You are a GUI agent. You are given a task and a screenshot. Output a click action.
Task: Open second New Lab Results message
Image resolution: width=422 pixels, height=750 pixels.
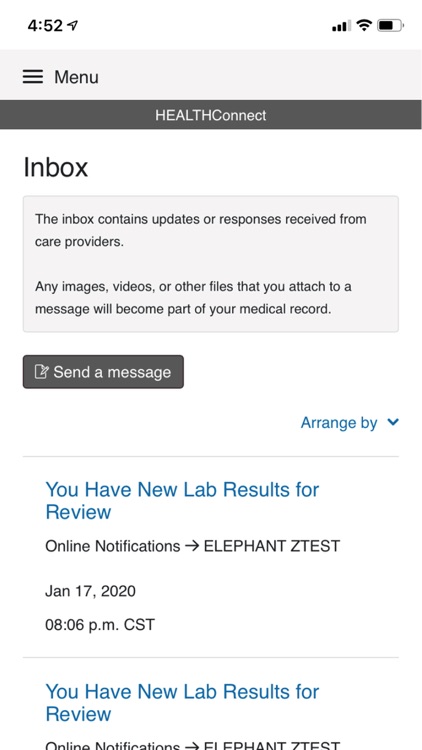182,703
